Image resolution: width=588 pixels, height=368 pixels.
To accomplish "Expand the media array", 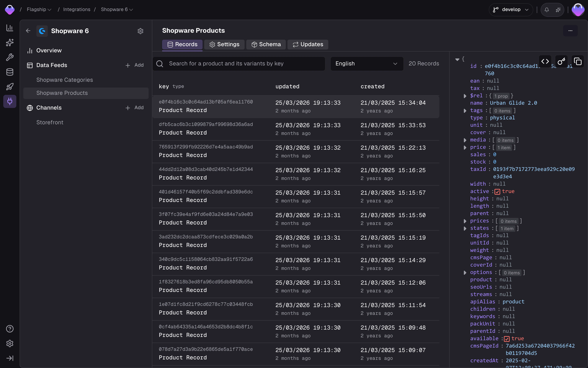I will coord(465,140).
